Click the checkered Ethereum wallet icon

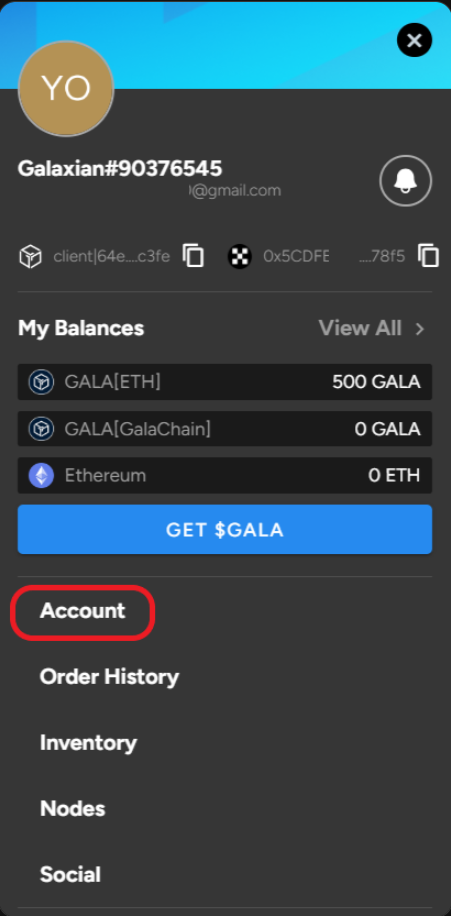[240, 256]
